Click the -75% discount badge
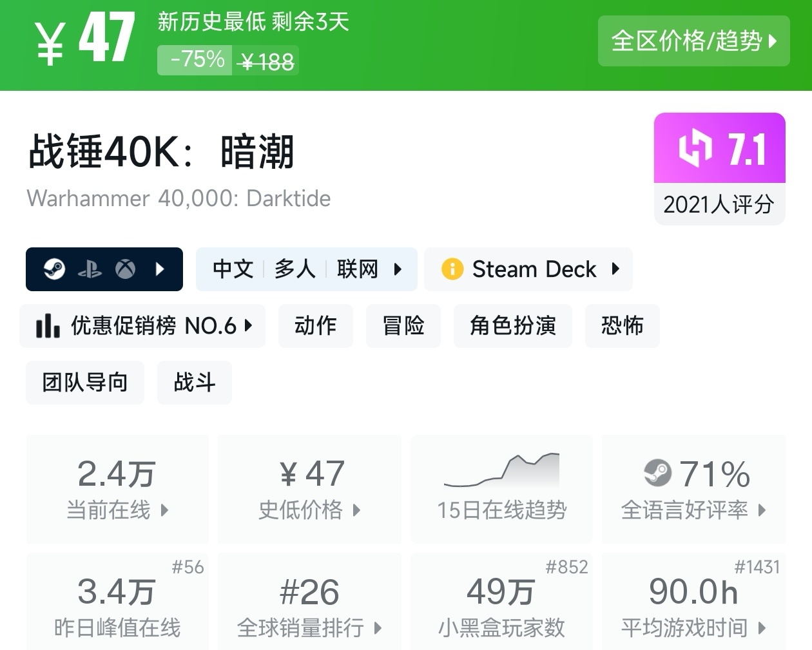 coord(195,60)
